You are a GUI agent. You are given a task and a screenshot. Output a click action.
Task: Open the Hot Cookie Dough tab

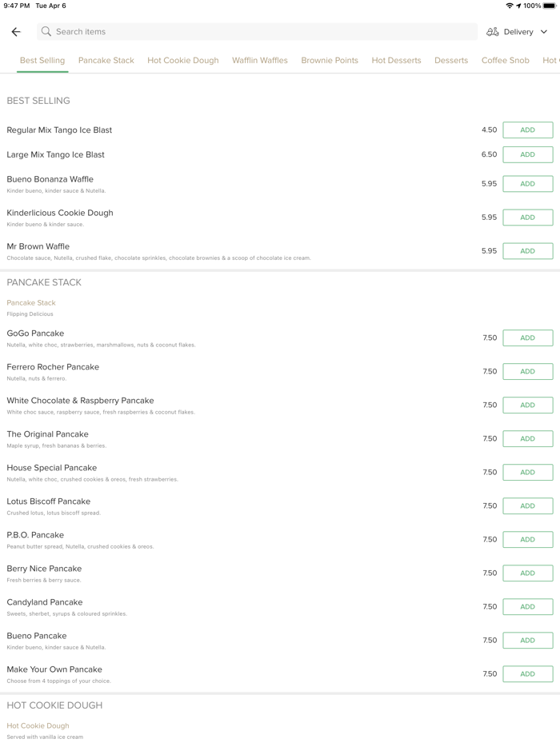[183, 61]
